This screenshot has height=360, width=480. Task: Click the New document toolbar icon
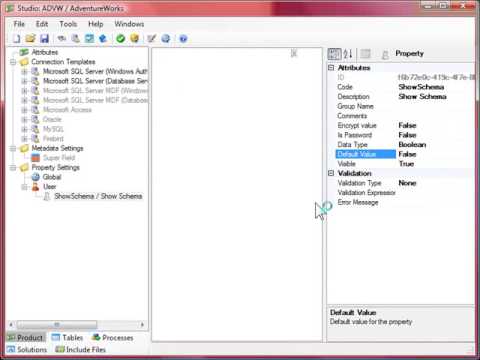pyautogui.click(x=16, y=39)
